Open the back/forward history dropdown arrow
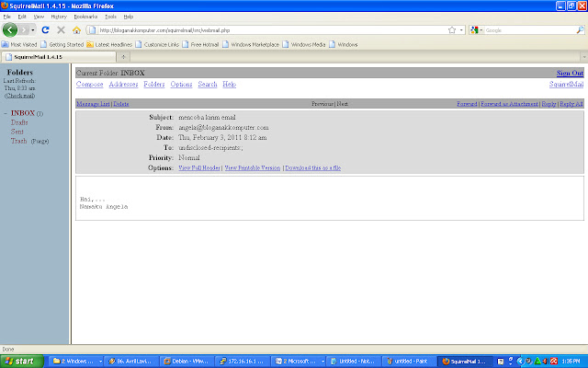 (x=33, y=30)
